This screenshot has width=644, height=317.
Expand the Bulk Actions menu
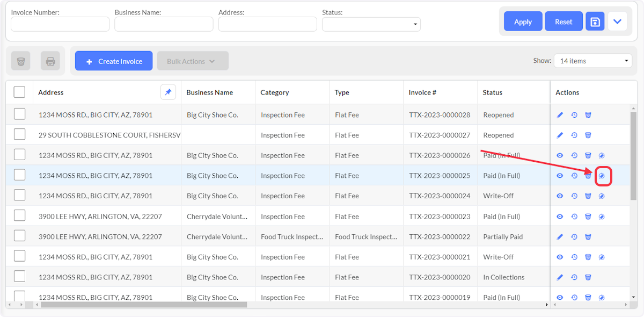[193, 61]
